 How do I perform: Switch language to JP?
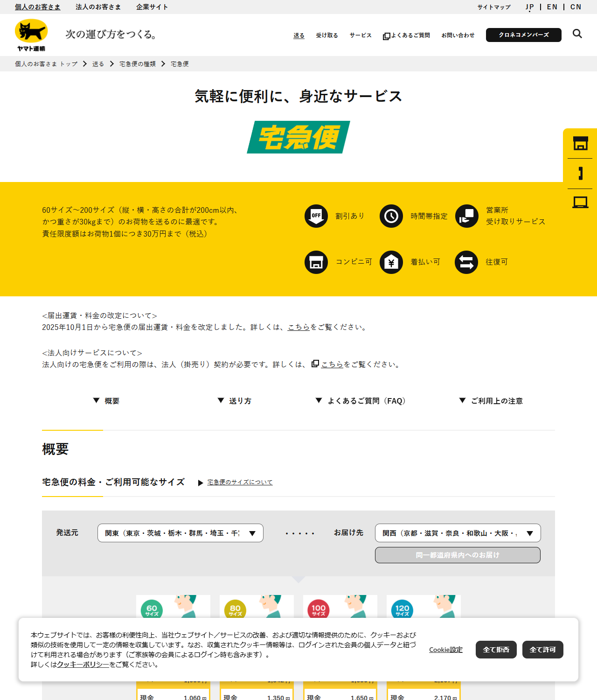pos(530,7)
